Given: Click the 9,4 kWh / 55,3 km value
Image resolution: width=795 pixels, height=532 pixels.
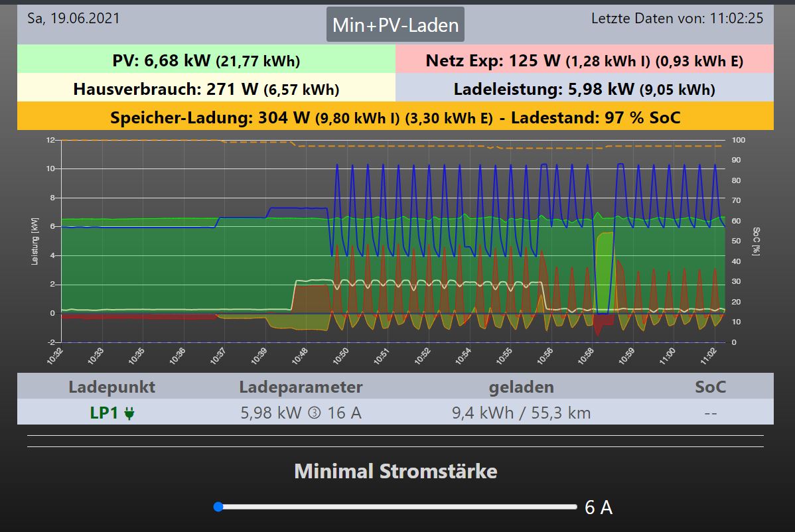Looking at the screenshot, I should [521, 413].
